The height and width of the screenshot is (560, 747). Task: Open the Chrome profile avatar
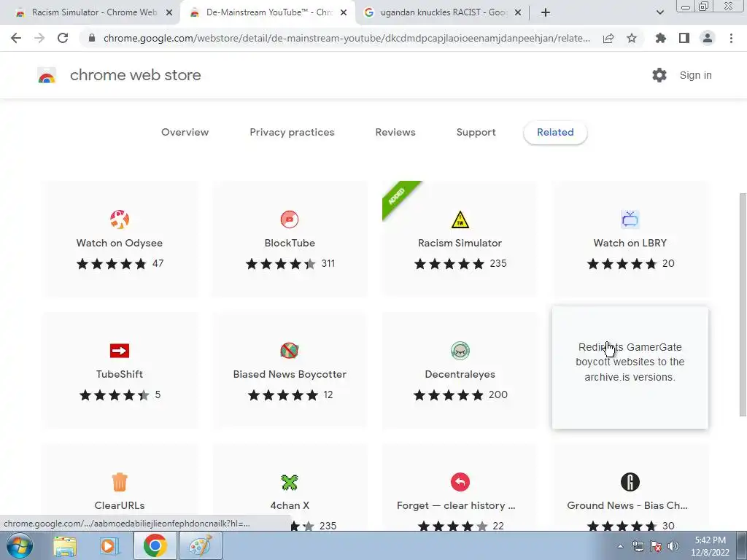(x=708, y=38)
